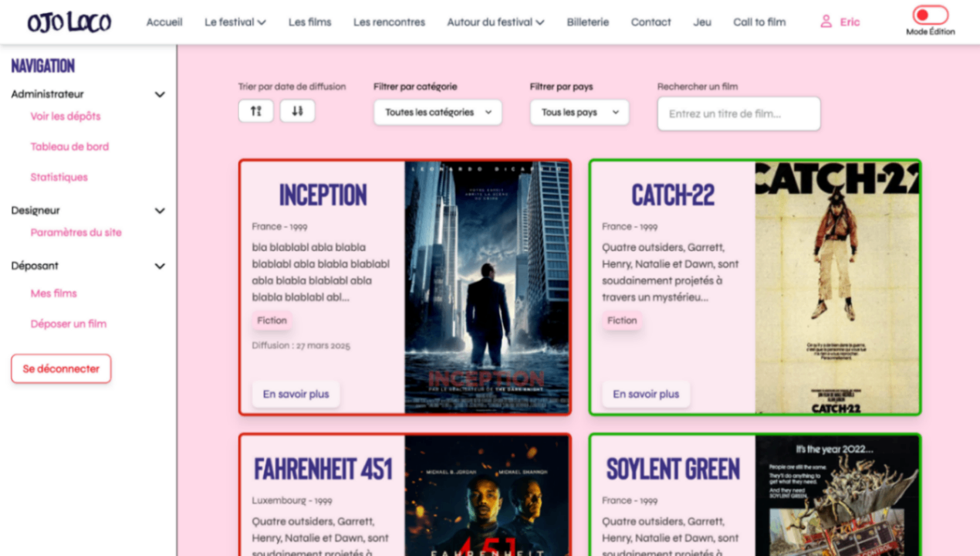This screenshot has width=980, height=556.
Task: Open the Tous les pays dropdown
Action: [579, 113]
